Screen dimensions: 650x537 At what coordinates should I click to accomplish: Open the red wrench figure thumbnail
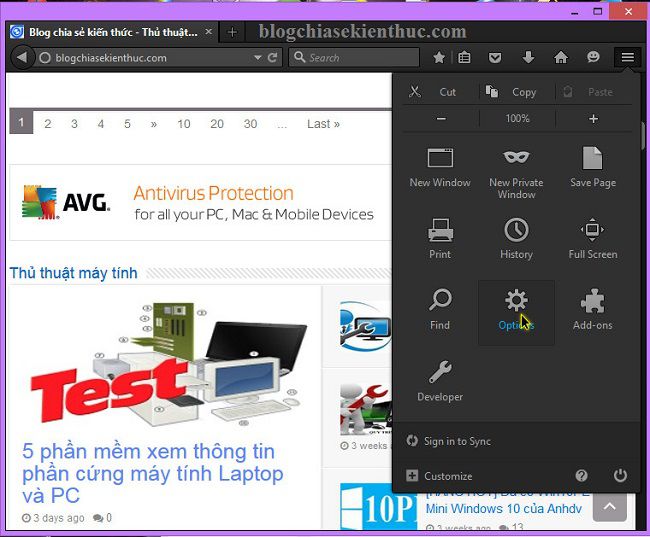point(365,409)
